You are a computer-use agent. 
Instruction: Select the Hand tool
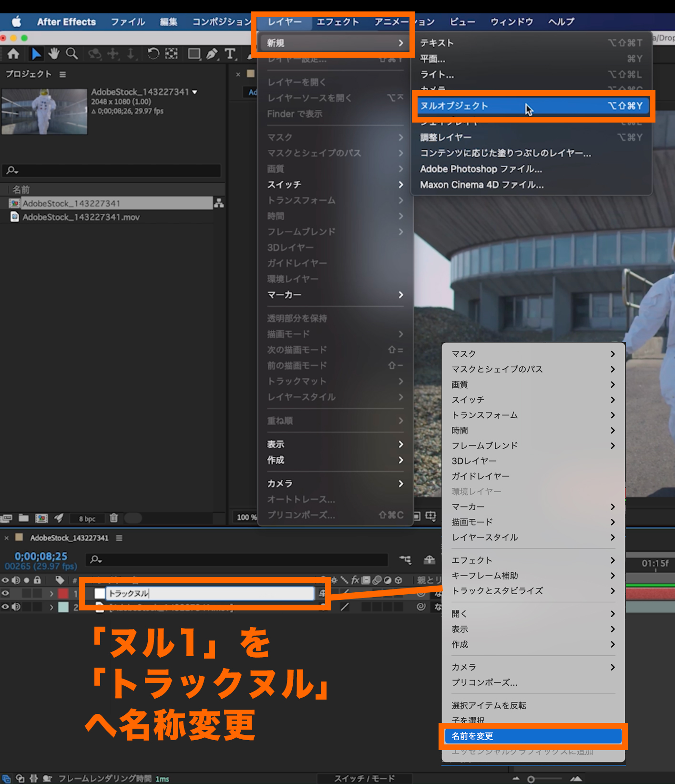pyautogui.click(x=54, y=54)
